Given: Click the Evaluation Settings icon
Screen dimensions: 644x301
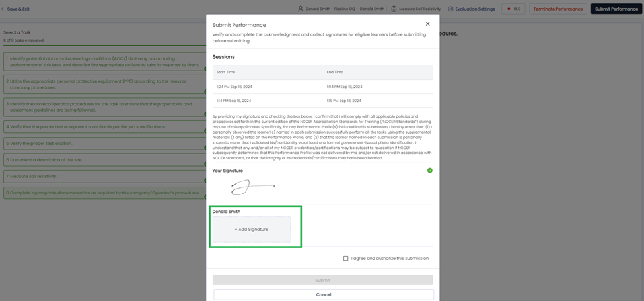Looking at the screenshot, I should point(451,9).
